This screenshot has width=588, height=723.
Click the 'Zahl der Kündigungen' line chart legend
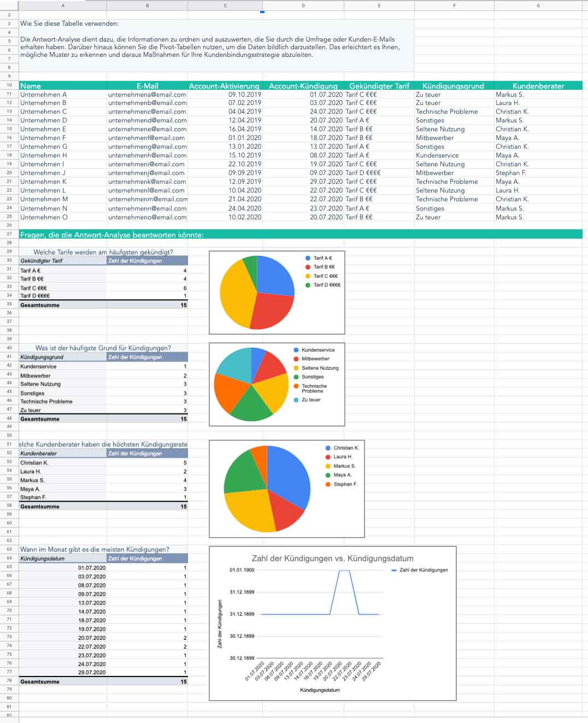pos(420,570)
